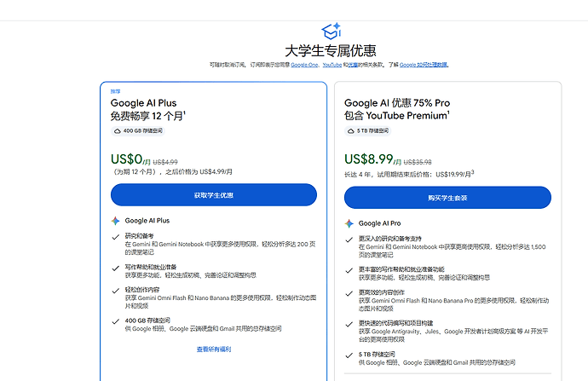The image size is (588, 381).
Task: Open the 查看所有福利 link
Action: point(214,349)
